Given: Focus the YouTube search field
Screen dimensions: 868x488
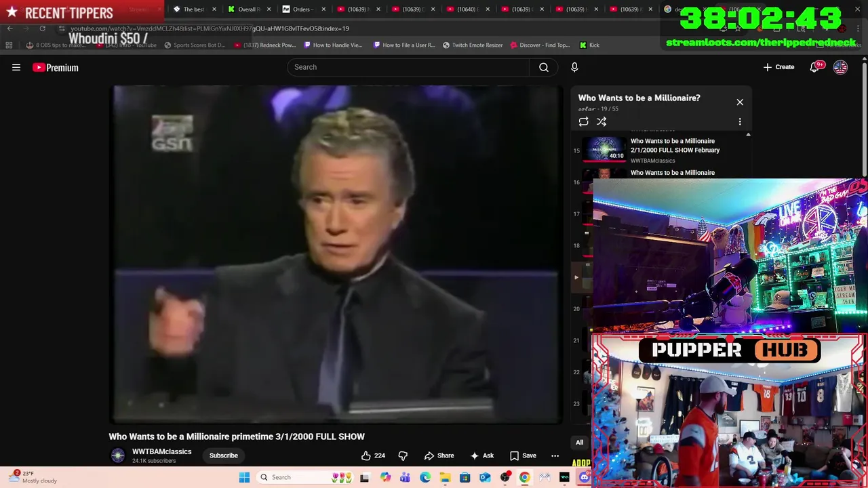Looking at the screenshot, I should tap(408, 67).
